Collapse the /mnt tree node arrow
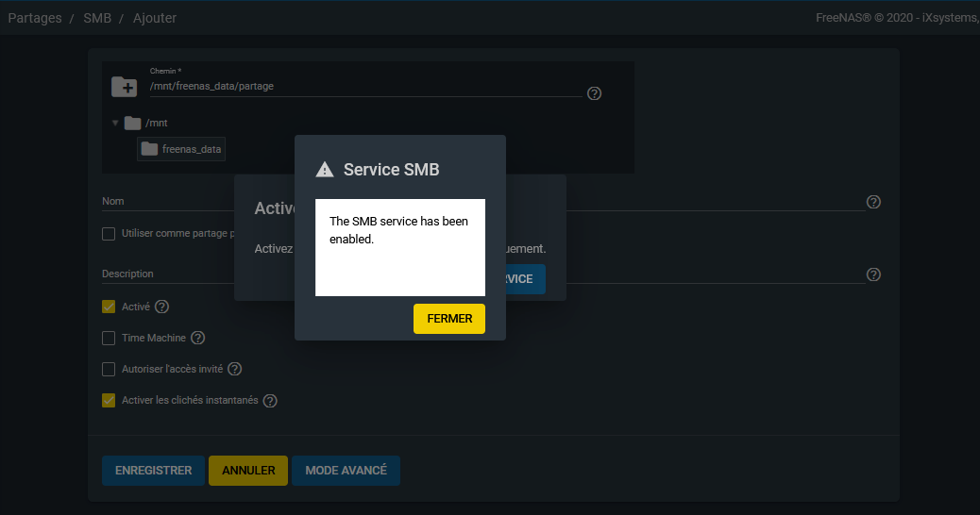The width and height of the screenshot is (980, 515). (x=115, y=123)
